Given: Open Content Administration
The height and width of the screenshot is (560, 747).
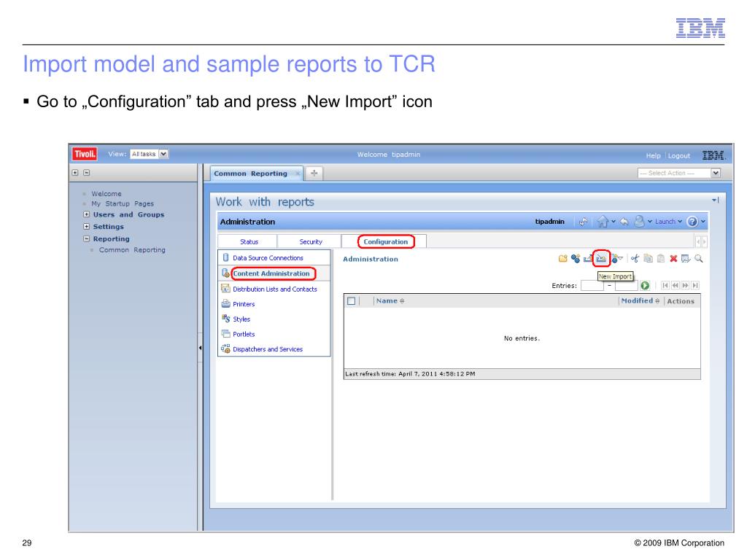Looking at the screenshot, I should (x=271, y=273).
